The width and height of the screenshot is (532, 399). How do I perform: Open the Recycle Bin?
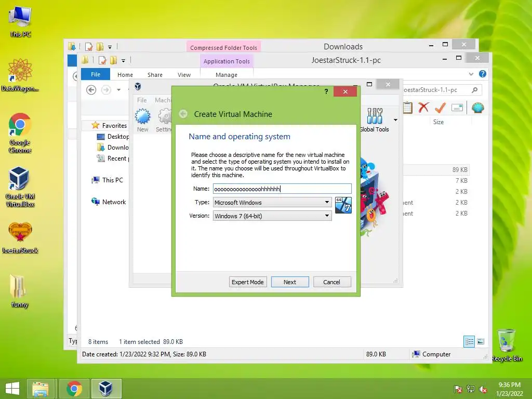(507, 345)
